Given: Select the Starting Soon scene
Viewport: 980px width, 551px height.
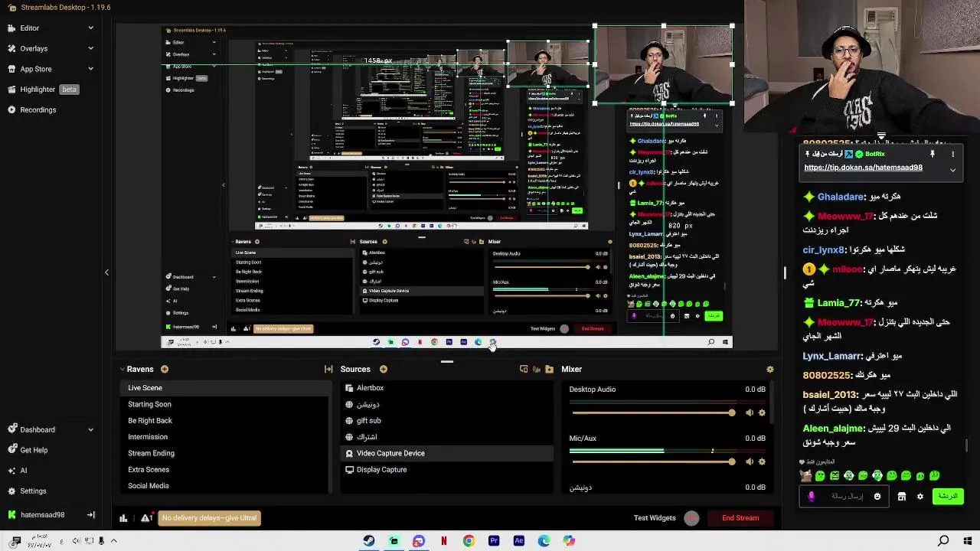Looking at the screenshot, I should click(225, 404).
